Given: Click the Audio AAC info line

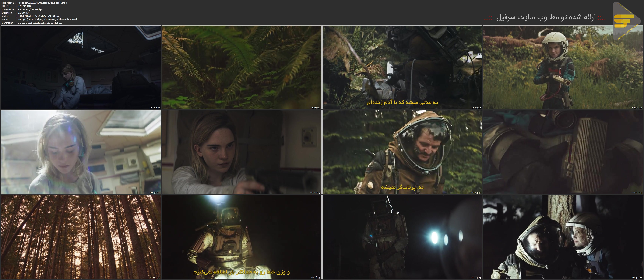Looking at the screenshot, I should pyautogui.click(x=47, y=20).
